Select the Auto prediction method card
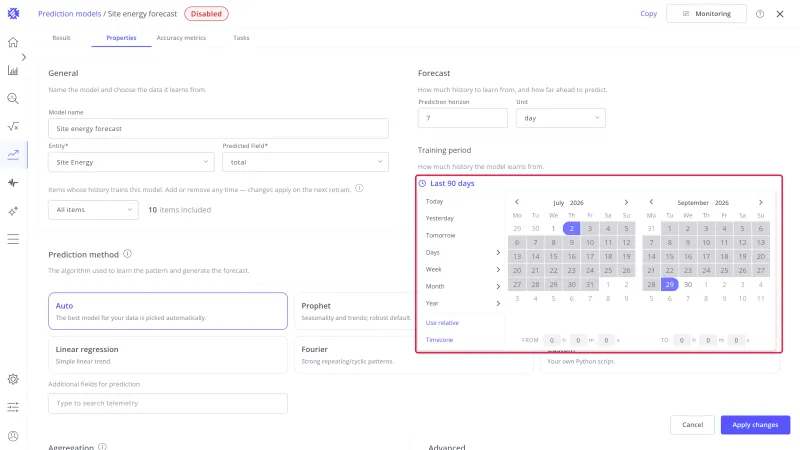This screenshot has width=800, height=450. coord(168,311)
